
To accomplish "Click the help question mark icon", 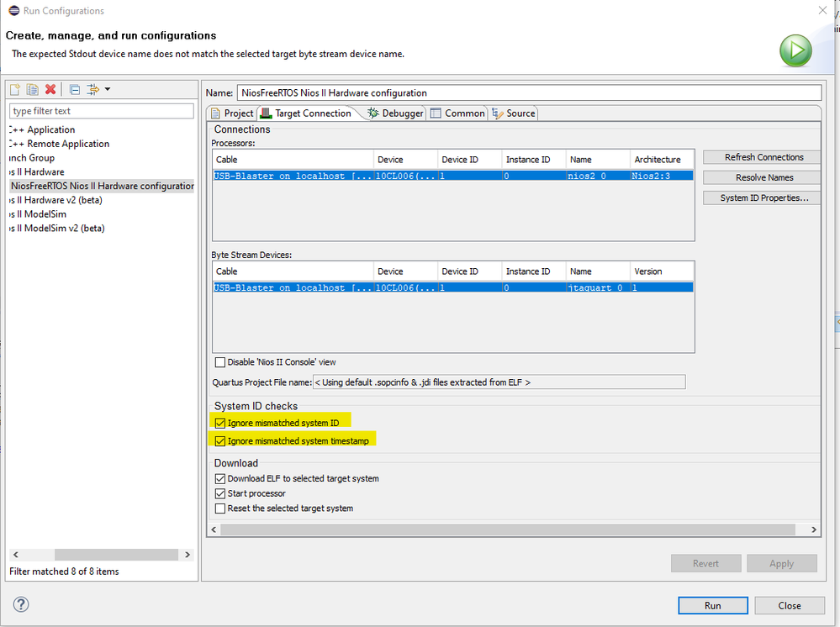I will click(21, 604).
